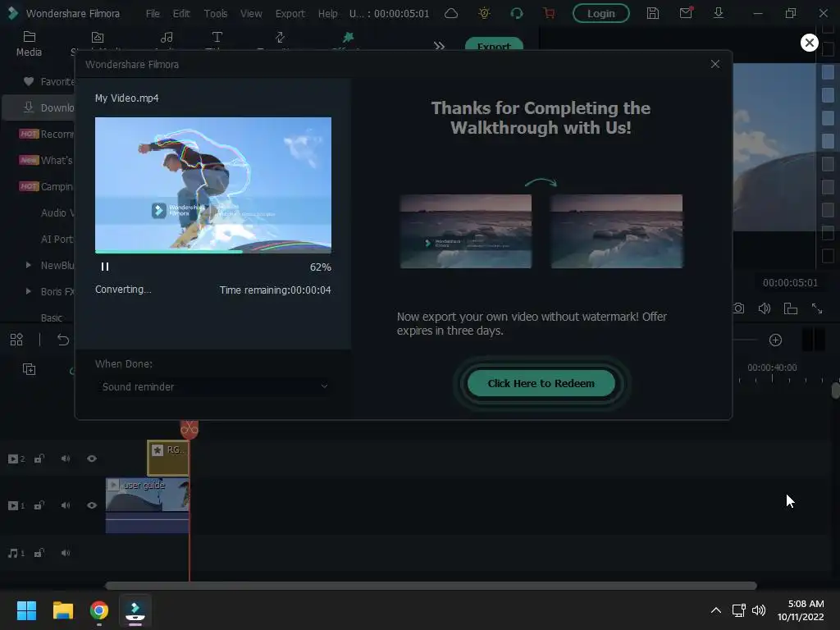Screen dimensions: 840x630
Task: Toggle lock on video track 2
Action: coord(39,459)
